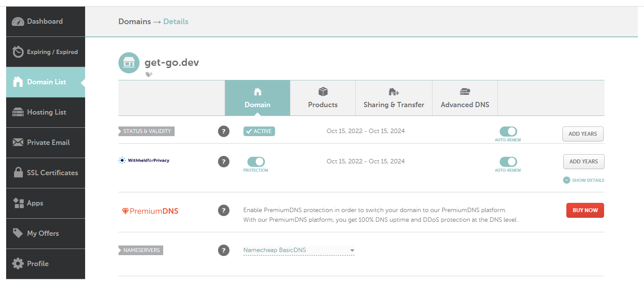Open the Sharing & Transfer tab

[x=394, y=98]
